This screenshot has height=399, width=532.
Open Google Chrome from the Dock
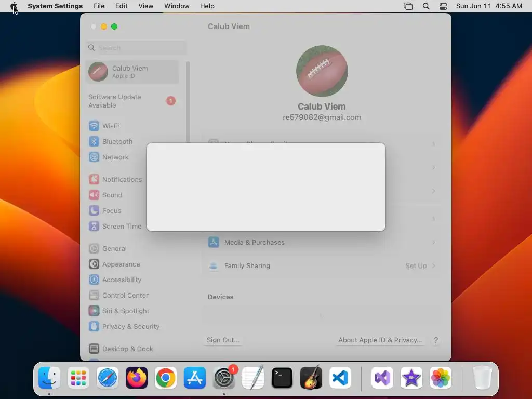click(166, 378)
